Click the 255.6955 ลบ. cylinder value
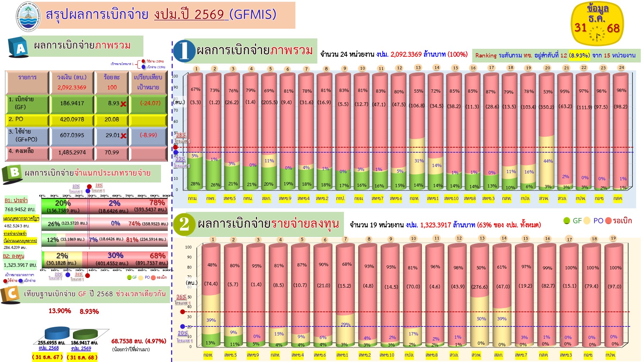The width and height of the screenshot is (644, 362). pos(52,343)
